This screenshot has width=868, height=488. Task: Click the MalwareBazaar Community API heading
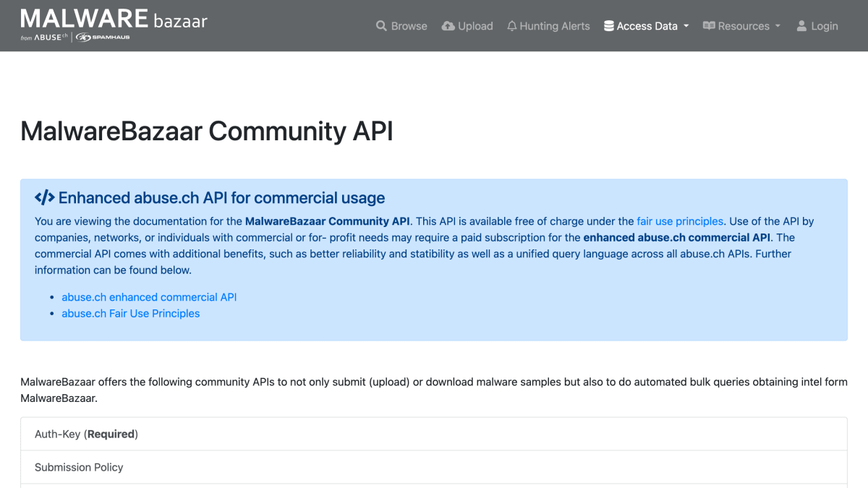pyautogui.click(x=207, y=132)
